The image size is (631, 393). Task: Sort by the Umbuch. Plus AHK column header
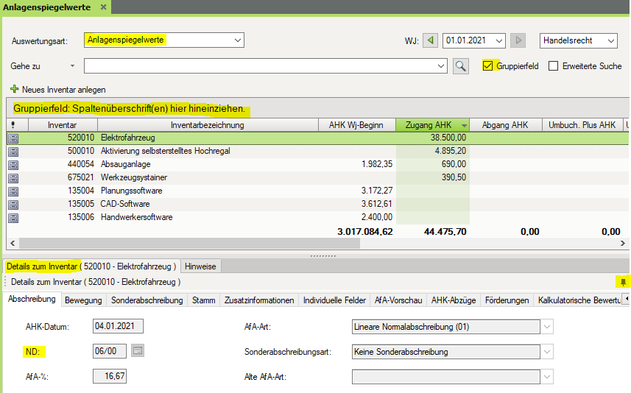(x=582, y=125)
